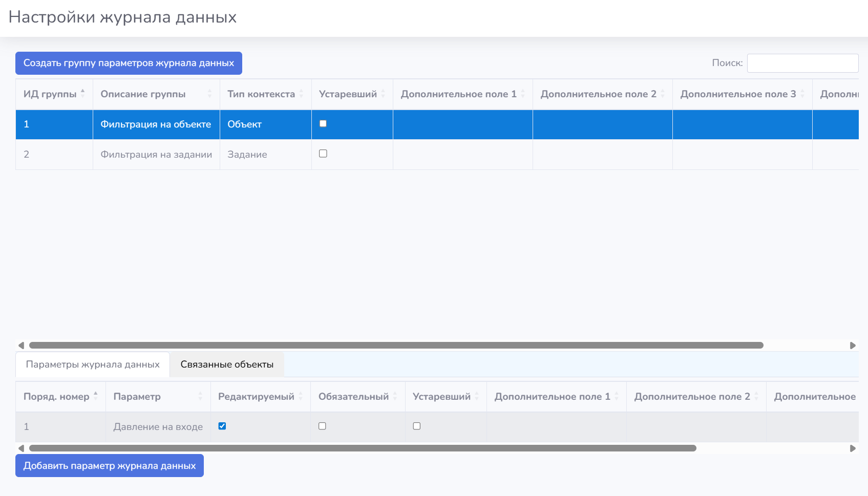This screenshot has width=868, height=496.
Task: Click sort icon in Параметр column header
Action: (x=200, y=396)
